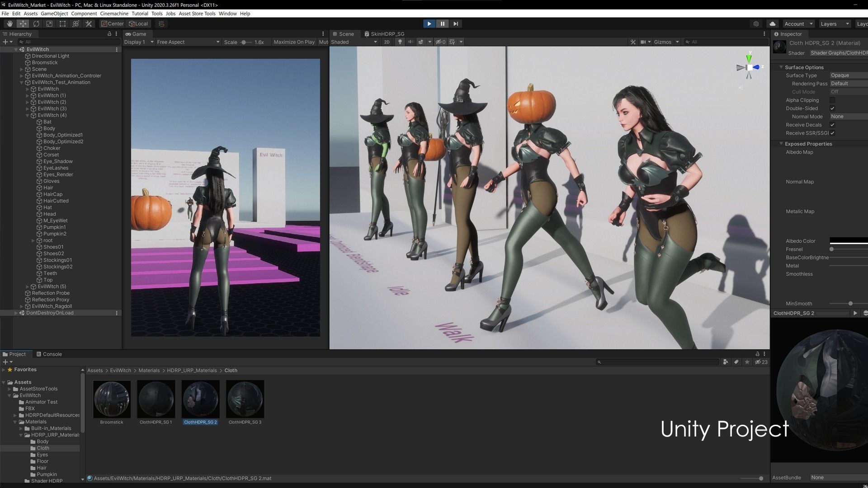This screenshot has width=868, height=488.
Task: Click the Step frame button
Action: click(x=456, y=23)
